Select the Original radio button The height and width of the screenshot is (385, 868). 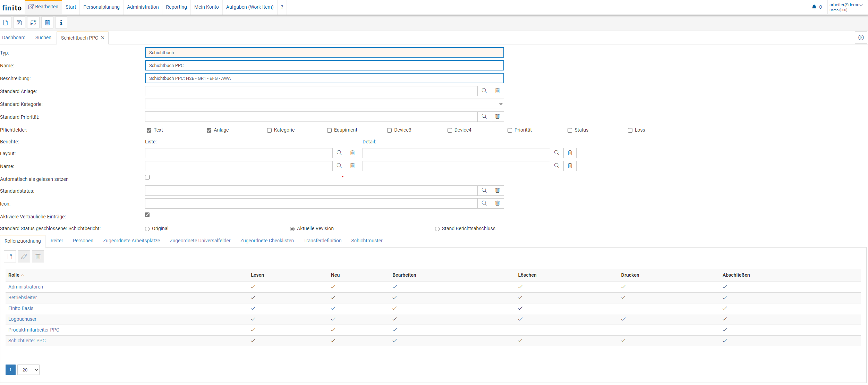tap(147, 229)
